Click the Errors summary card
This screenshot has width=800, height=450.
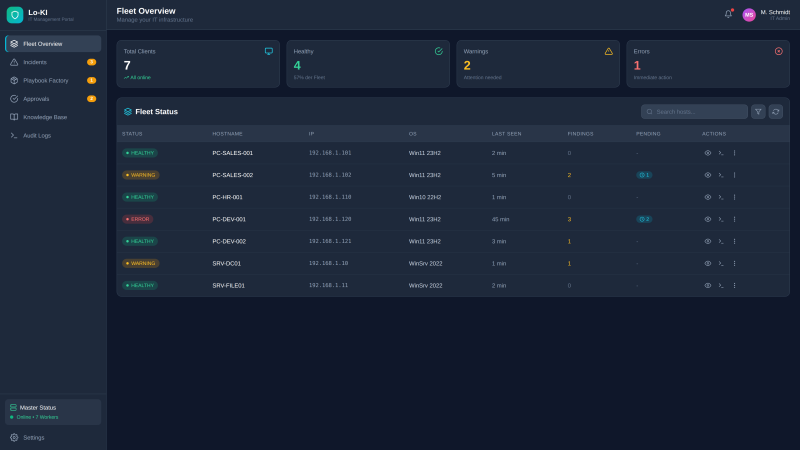tap(708, 64)
